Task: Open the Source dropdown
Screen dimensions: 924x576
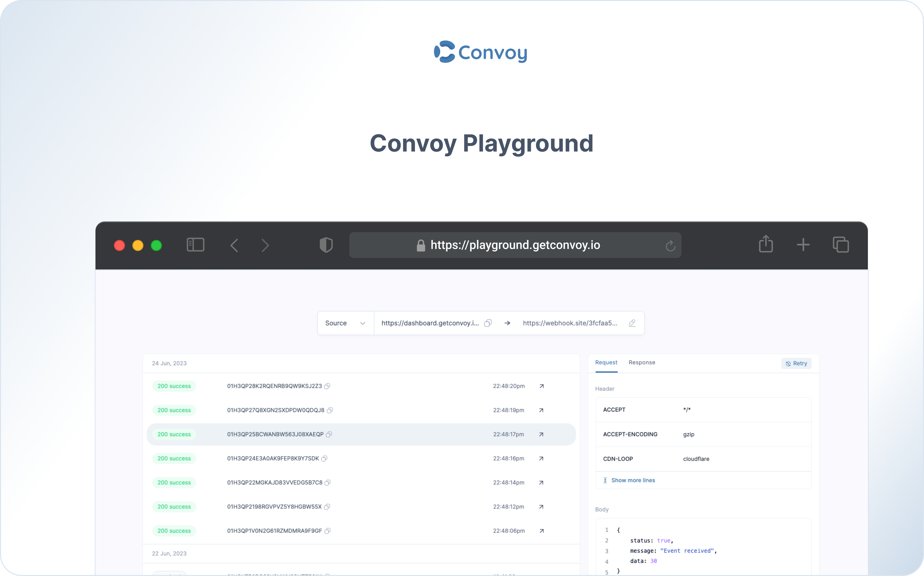Action: tap(345, 323)
